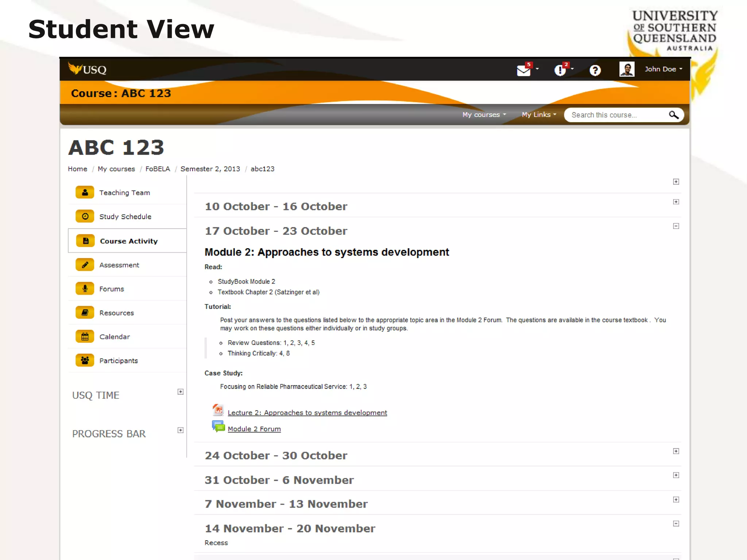747x560 pixels.
Task: Click the search magnifier icon
Action: point(674,115)
